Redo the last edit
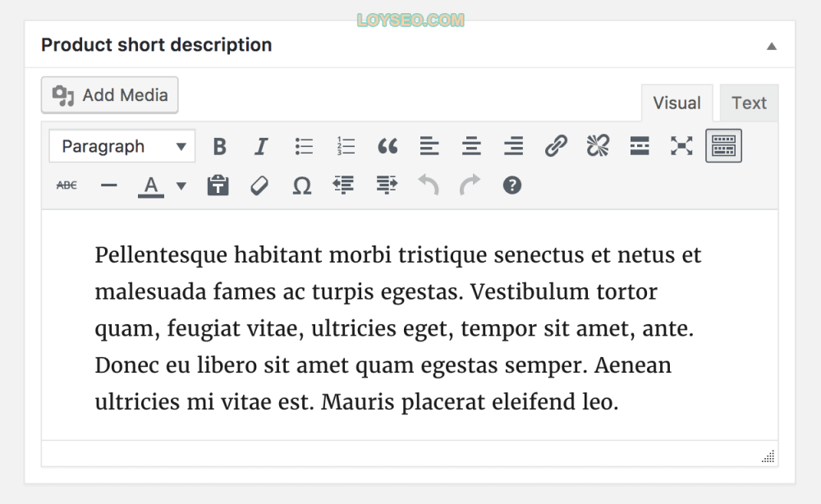This screenshot has height=504, width=821. [x=470, y=185]
